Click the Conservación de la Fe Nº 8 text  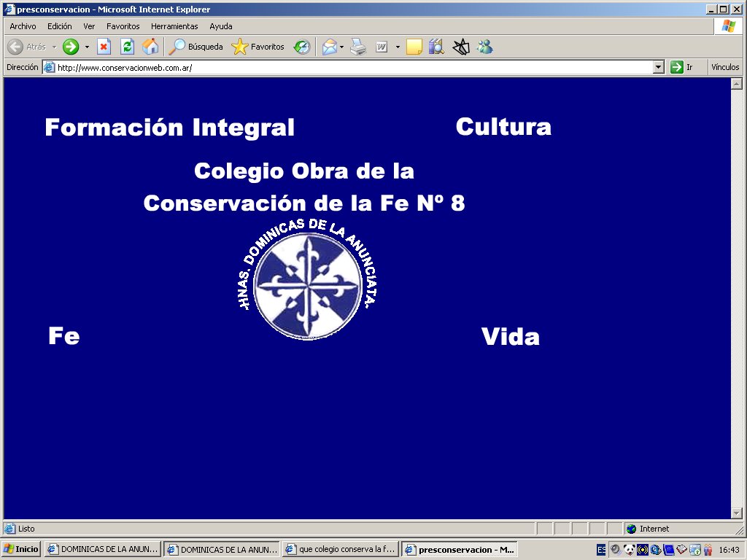coord(304,203)
